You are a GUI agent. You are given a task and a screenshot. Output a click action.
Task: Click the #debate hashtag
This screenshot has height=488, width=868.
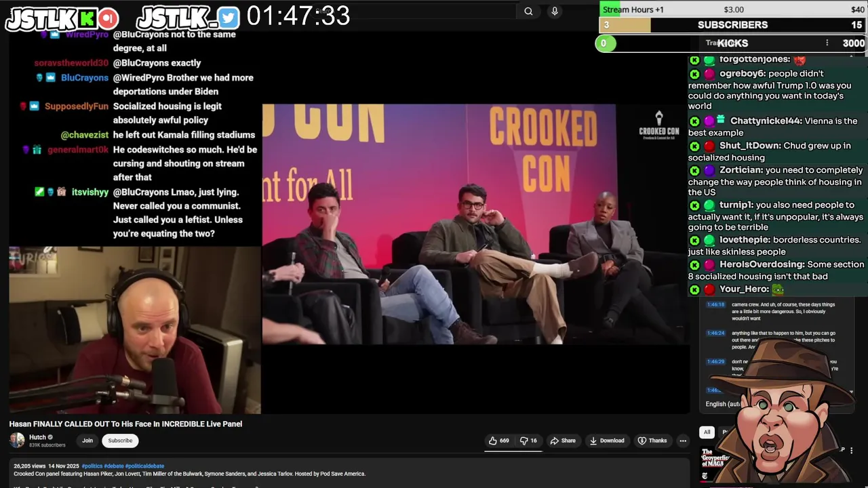point(113,466)
